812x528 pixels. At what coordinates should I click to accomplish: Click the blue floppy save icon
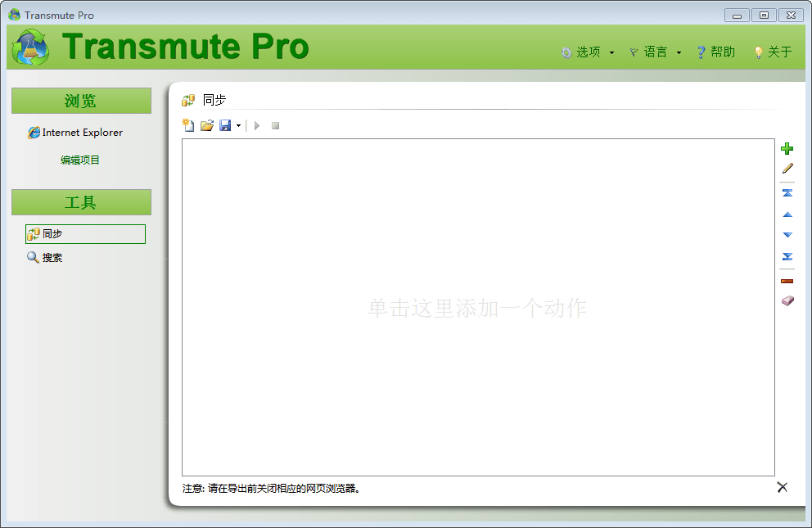tap(225, 125)
